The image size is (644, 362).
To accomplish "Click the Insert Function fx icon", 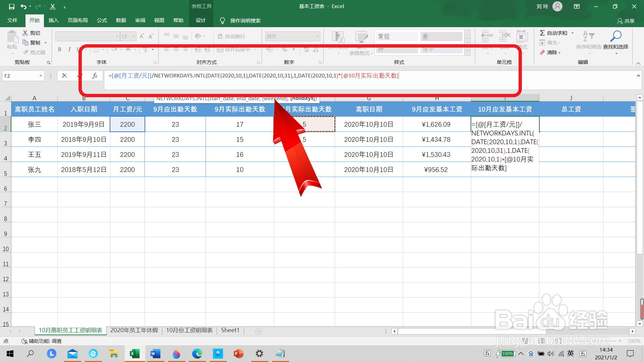I will (x=95, y=76).
